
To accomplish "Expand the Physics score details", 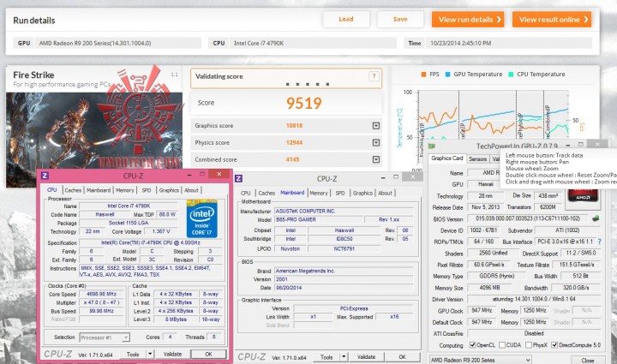I will [376, 143].
